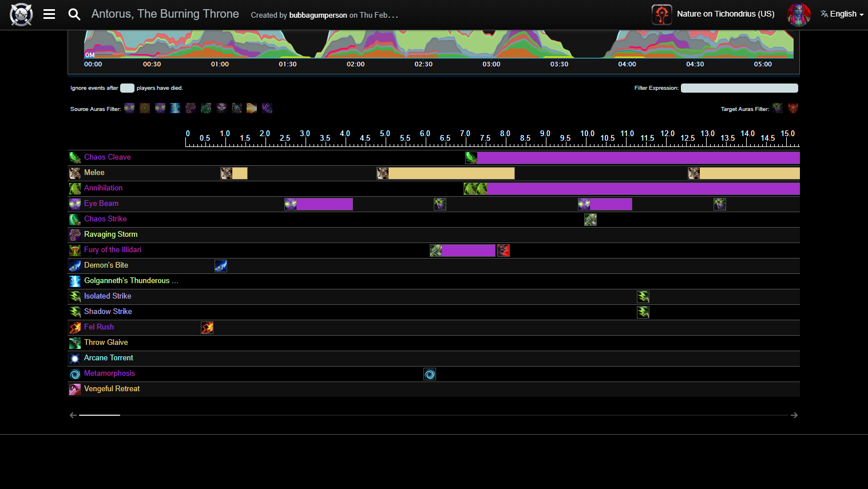Click the 02:00 mark on fight graph

click(355, 64)
